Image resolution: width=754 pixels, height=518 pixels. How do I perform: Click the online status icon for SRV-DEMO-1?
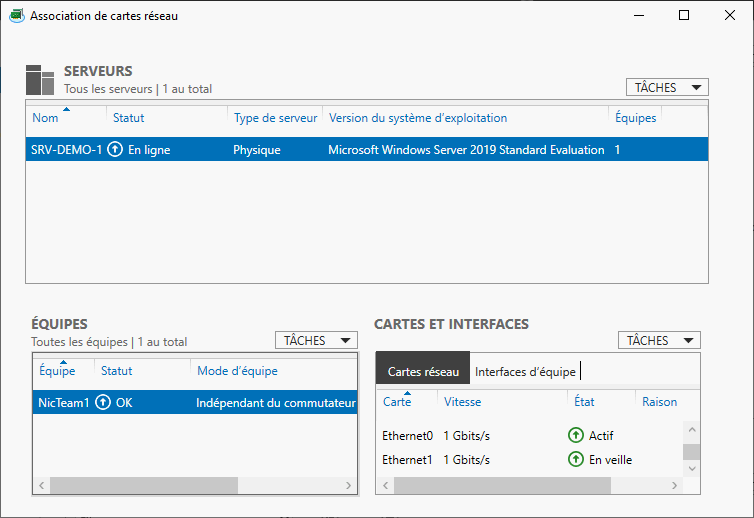click(115, 150)
